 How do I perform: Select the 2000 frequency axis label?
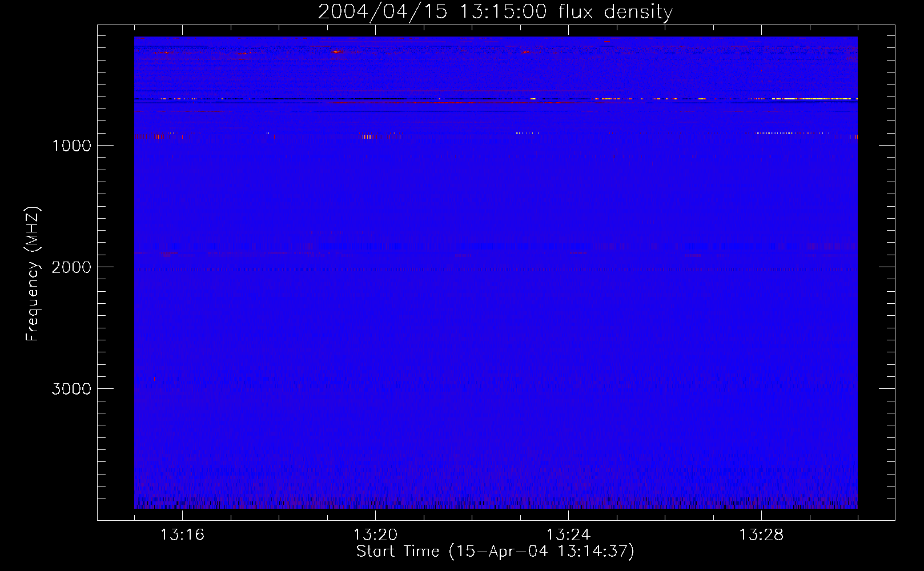point(71,267)
